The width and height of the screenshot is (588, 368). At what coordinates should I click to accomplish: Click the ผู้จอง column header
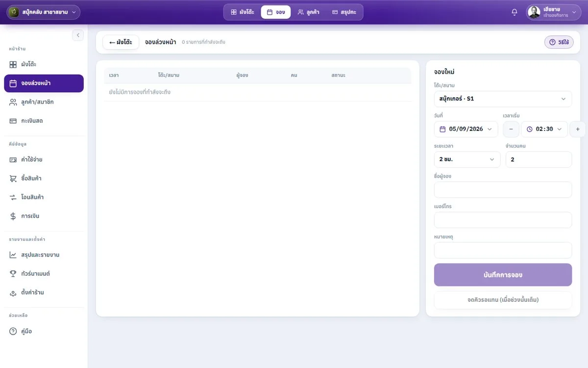click(242, 76)
